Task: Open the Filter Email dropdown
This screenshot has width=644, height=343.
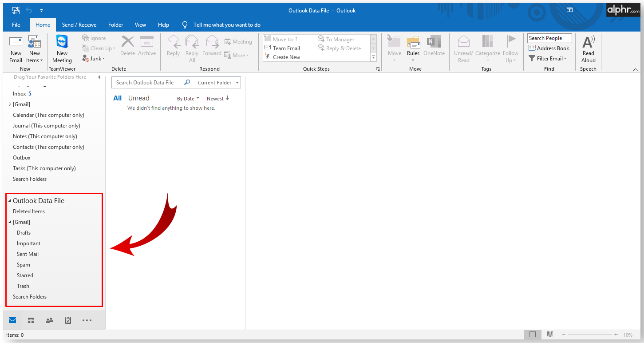Action: point(548,59)
